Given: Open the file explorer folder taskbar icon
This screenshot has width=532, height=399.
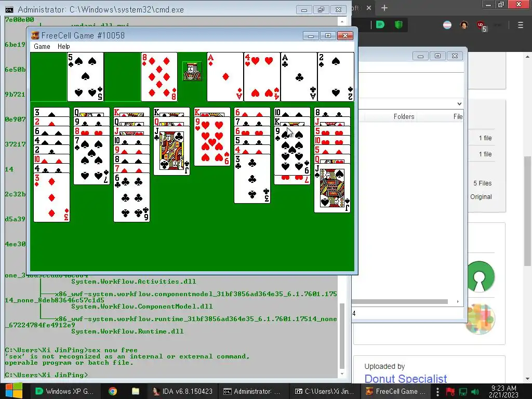Looking at the screenshot, I should (136, 391).
